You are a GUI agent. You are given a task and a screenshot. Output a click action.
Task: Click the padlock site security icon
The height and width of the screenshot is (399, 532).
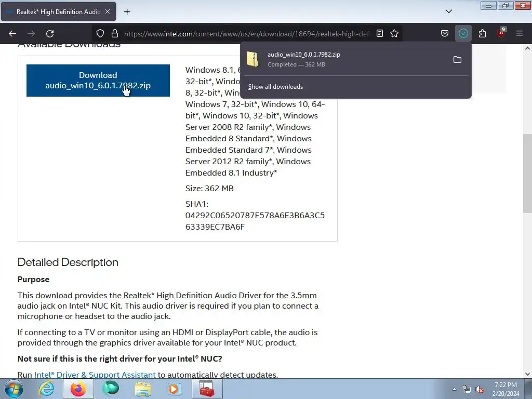pyautogui.click(x=115, y=34)
